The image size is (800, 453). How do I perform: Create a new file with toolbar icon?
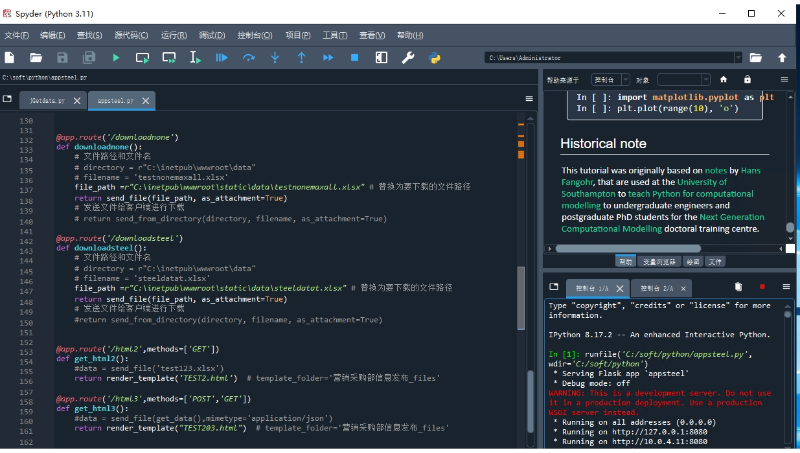point(10,58)
